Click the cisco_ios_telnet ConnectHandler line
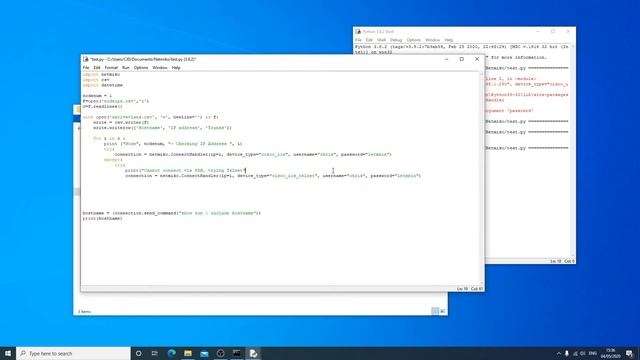Image resolution: width=640 pixels, height=360 pixels. coord(273,176)
